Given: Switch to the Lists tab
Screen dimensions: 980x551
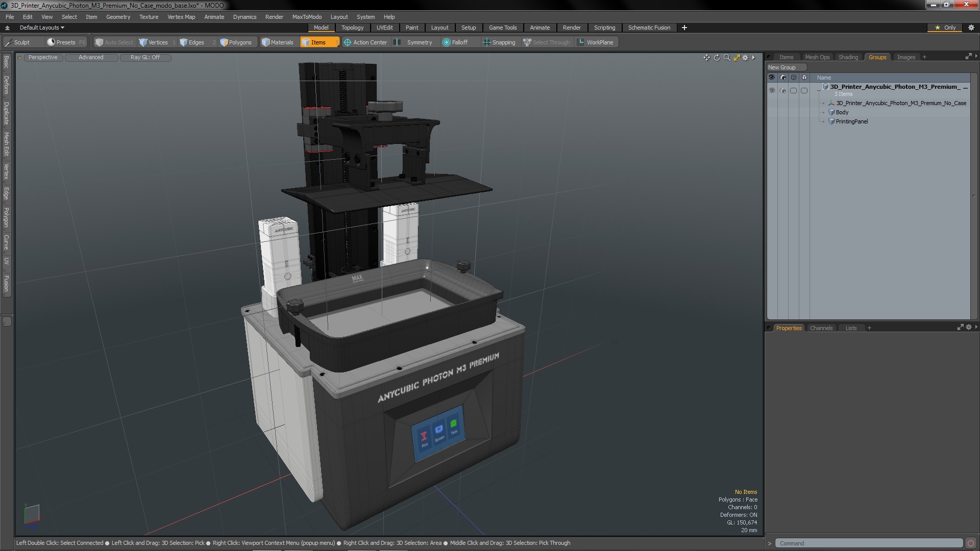Looking at the screenshot, I should pyautogui.click(x=851, y=328).
